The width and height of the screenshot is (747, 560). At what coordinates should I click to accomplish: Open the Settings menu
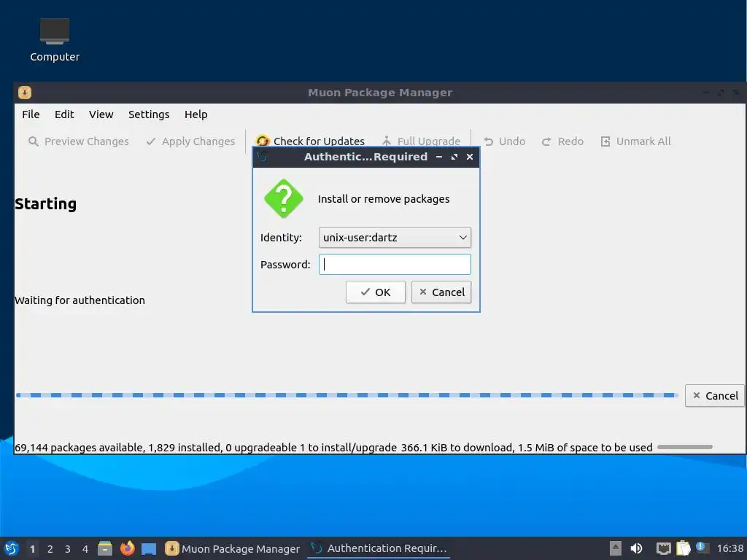tap(149, 114)
